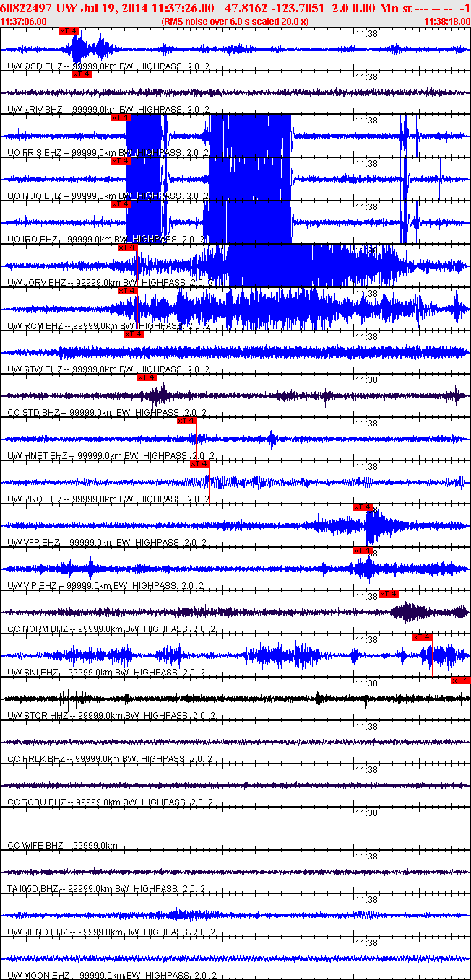Click the start time '11:37:06.00'
The width and height of the screenshot is (471, 980).
click(x=24, y=22)
